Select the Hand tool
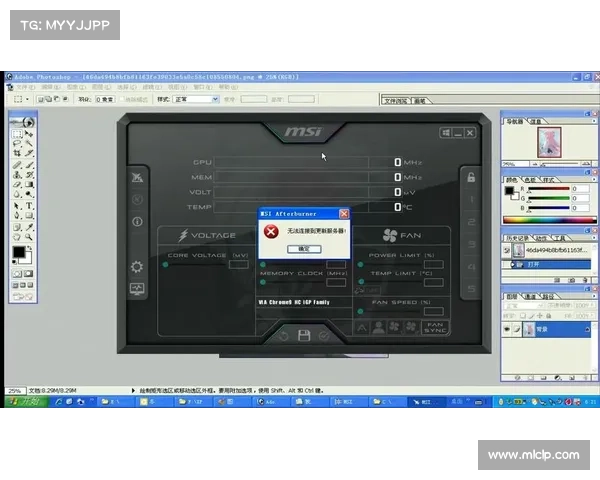600x480 pixels. click(x=17, y=237)
